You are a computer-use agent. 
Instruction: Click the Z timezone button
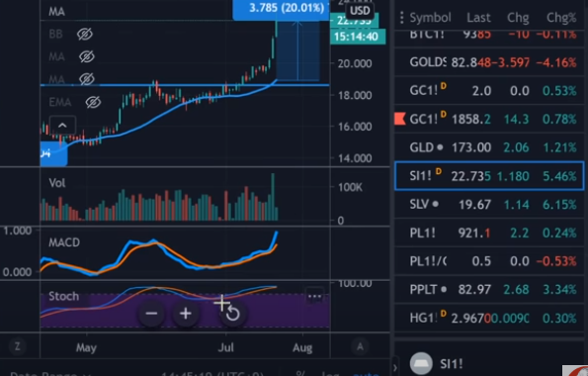17,346
